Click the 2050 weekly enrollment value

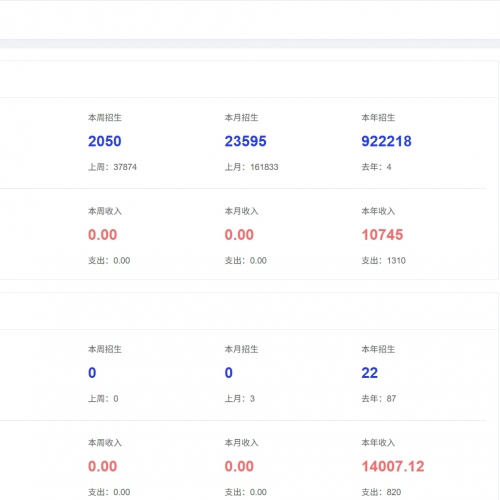(x=105, y=141)
